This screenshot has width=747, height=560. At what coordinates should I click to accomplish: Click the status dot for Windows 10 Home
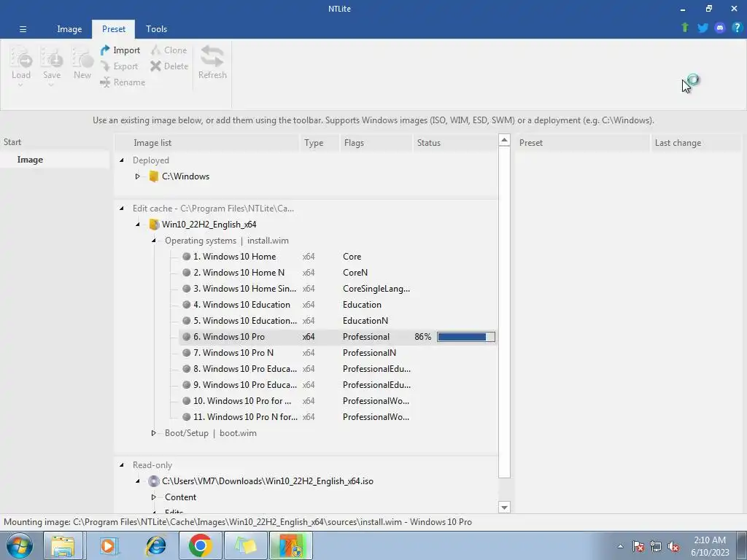186,257
